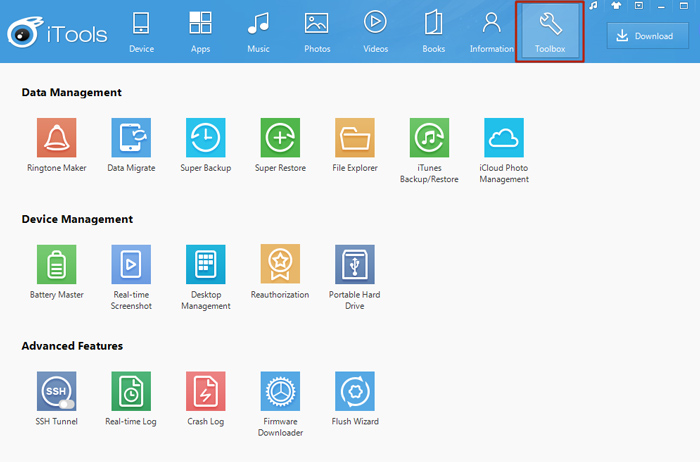Open the File Explorer tool
Screen dimensions: 700x462
click(x=355, y=137)
